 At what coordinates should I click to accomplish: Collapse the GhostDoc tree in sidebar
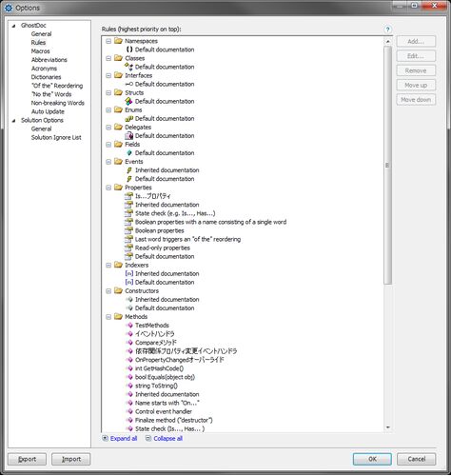(x=13, y=26)
